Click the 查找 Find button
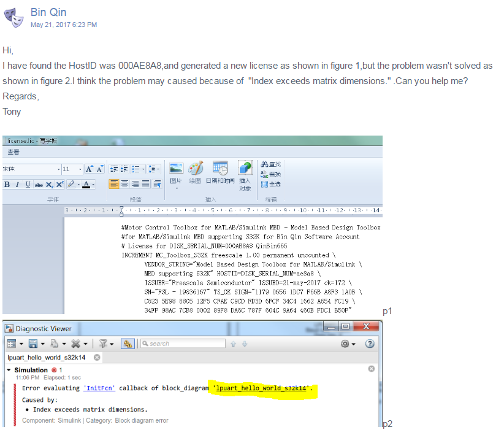The image size is (504, 438). click(270, 164)
